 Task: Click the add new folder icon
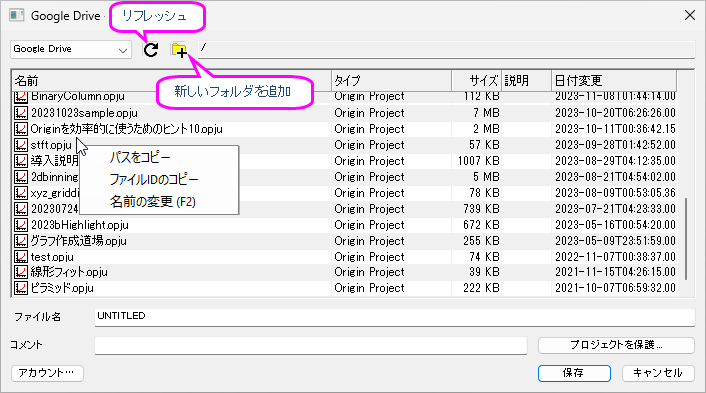pos(179,50)
